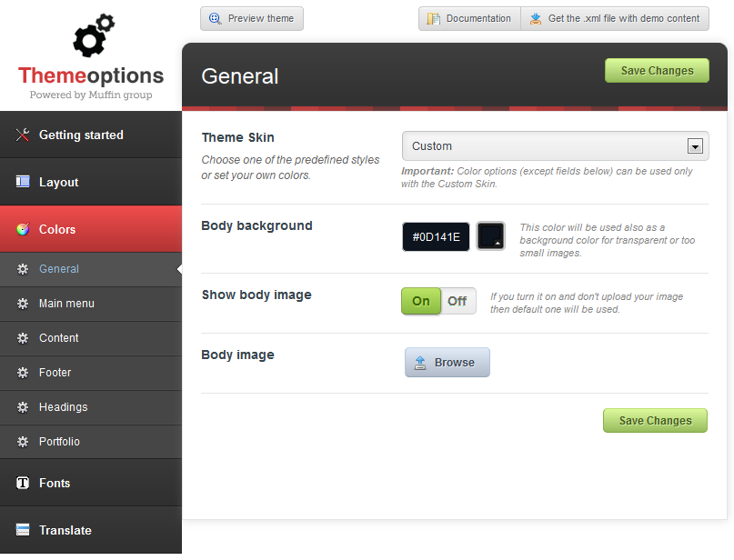Click the upload icon on Browse button
Viewport: 734px width, 560px height.
pos(420,363)
